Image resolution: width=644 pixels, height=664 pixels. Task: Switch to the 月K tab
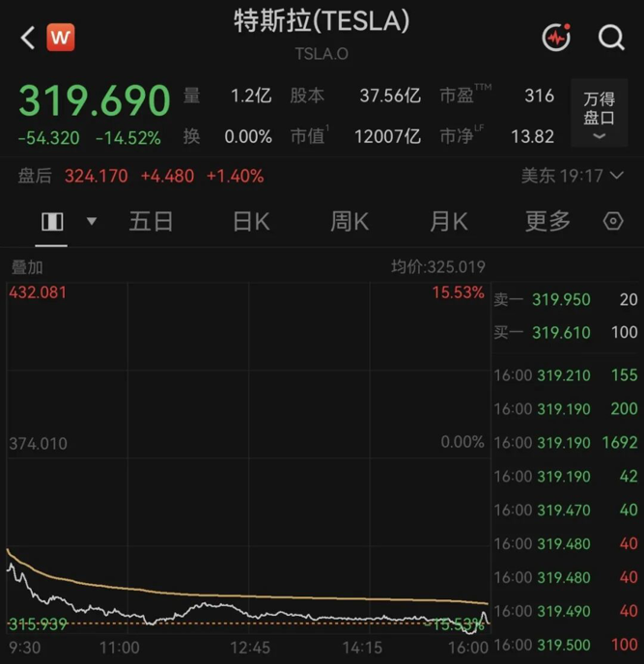pos(449,221)
